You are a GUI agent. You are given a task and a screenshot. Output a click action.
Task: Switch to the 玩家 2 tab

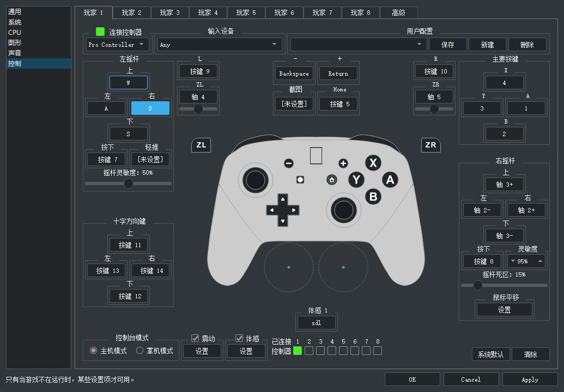pyautogui.click(x=132, y=13)
